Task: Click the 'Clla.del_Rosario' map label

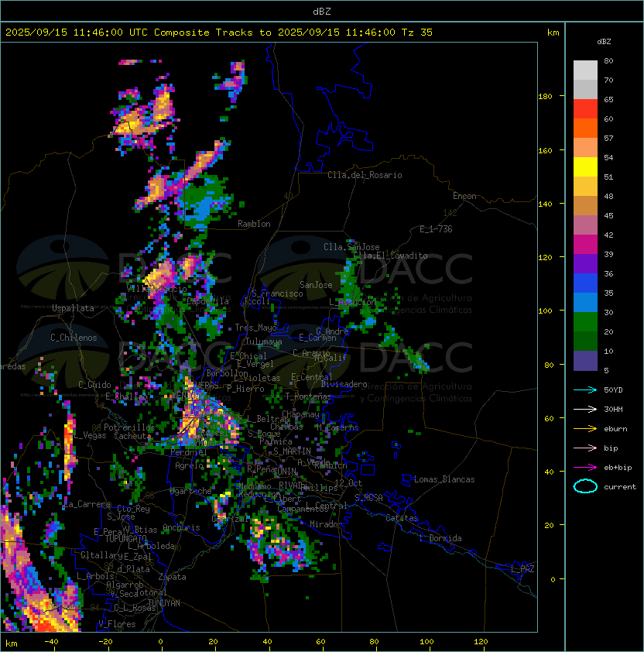Action: coord(365,175)
